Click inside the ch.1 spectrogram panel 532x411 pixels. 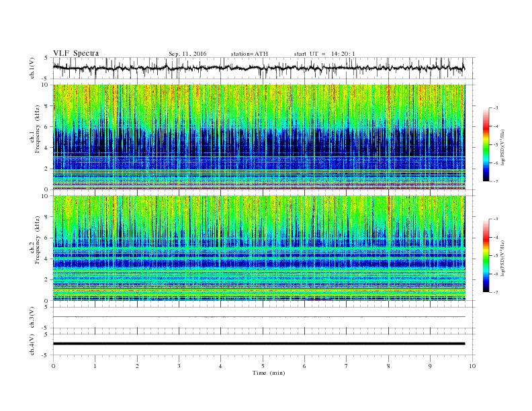pos(259,137)
